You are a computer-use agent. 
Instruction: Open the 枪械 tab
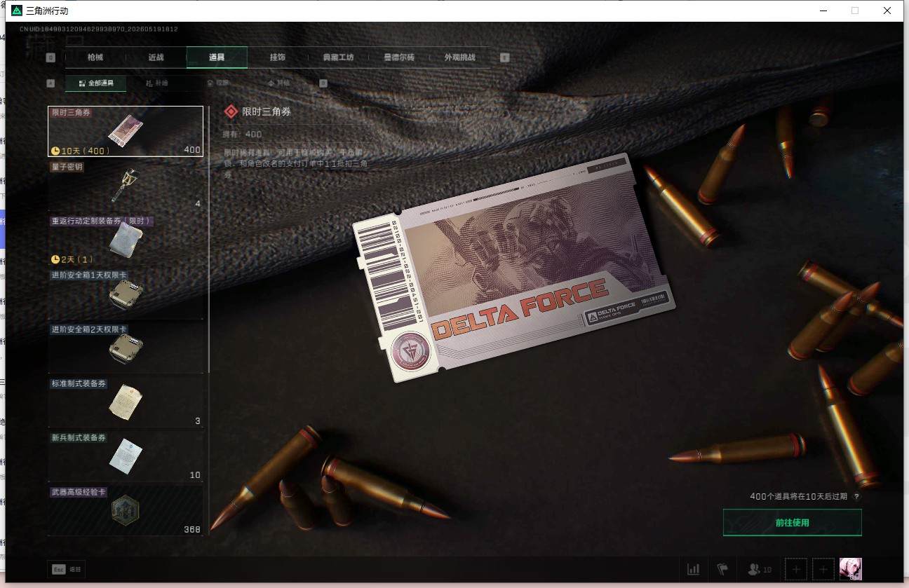point(95,57)
